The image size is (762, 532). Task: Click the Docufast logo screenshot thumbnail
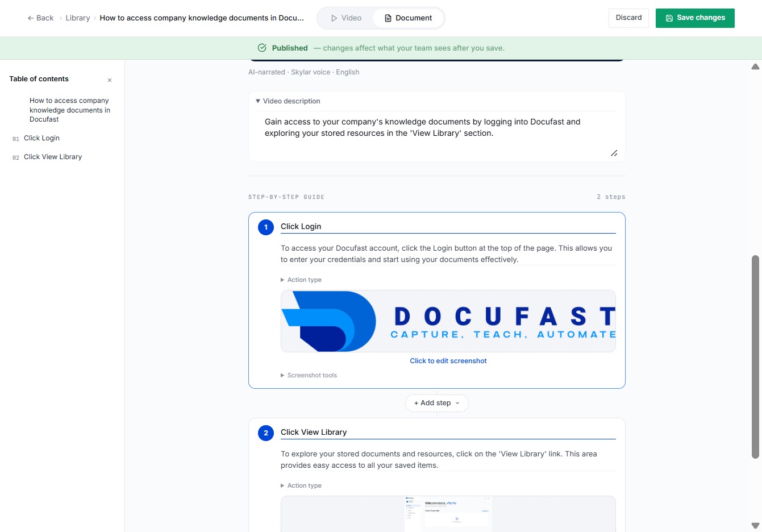pos(448,321)
